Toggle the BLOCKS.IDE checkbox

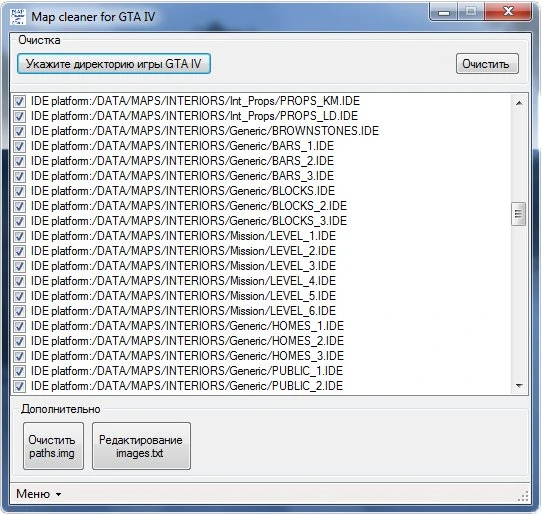[19, 191]
